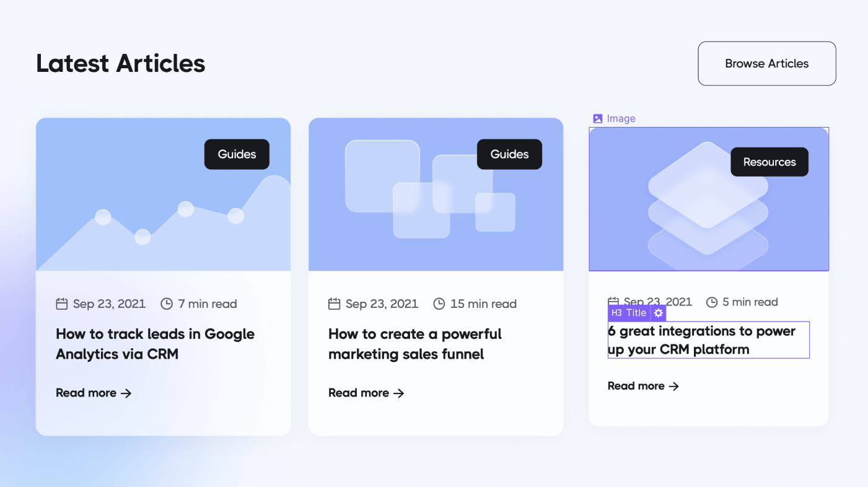Open the gear settings on the H3 Title badge
Image resolution: width=868 pixels, height=487 pixels.
click(x=658, y=313)
